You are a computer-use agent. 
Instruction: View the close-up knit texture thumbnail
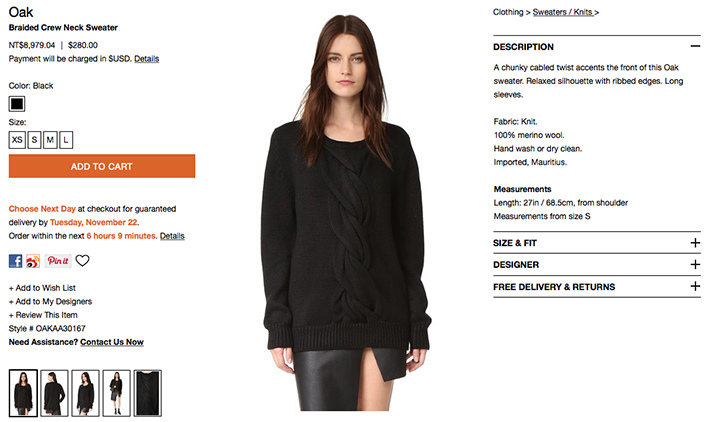(x=148, y=393)
